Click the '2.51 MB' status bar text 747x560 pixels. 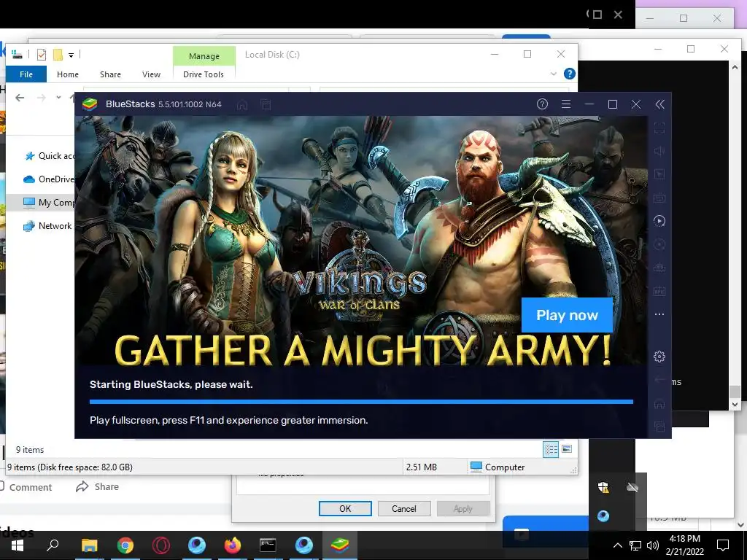[421, 467]
